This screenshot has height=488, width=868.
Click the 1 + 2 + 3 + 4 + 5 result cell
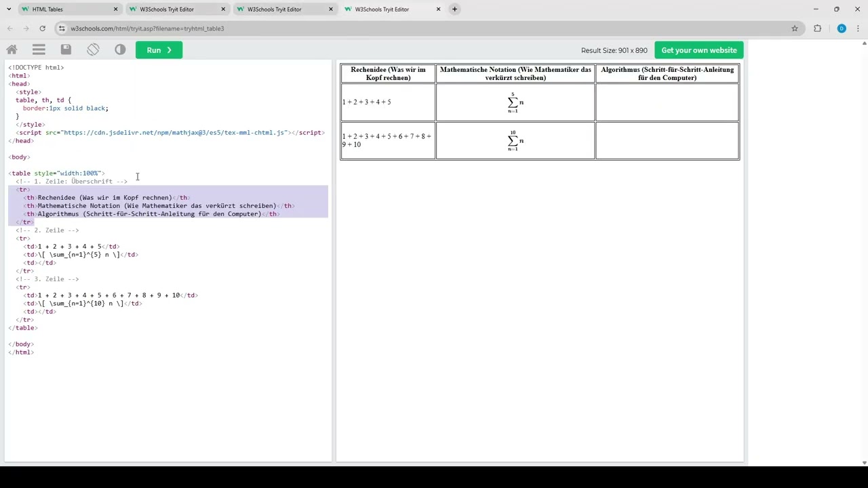click(x=388, y=102)
